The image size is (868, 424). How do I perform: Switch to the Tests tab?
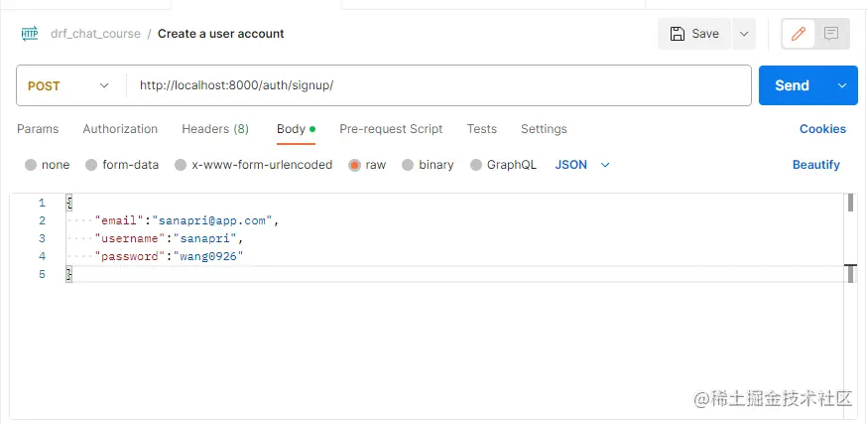point(481,129)
